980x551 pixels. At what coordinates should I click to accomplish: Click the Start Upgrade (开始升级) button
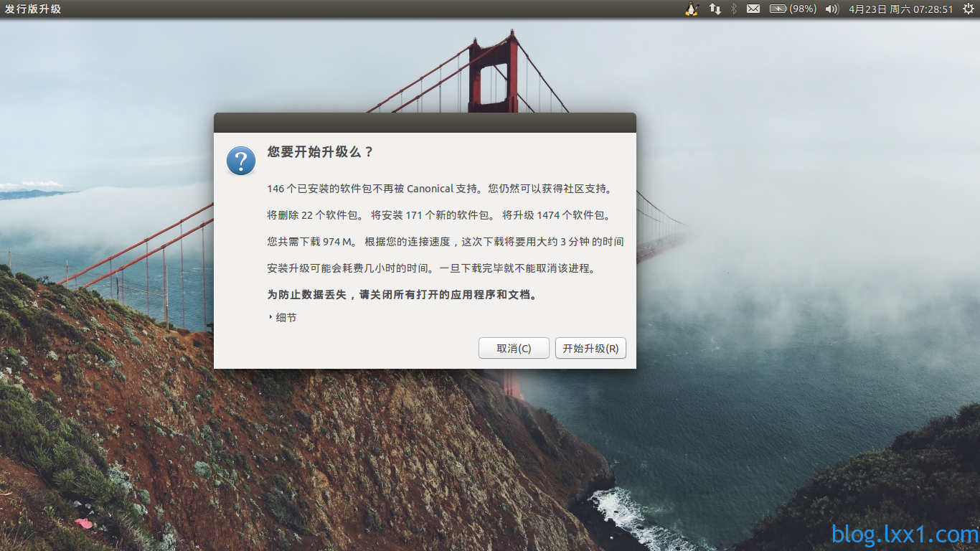(x=590, y=348)
